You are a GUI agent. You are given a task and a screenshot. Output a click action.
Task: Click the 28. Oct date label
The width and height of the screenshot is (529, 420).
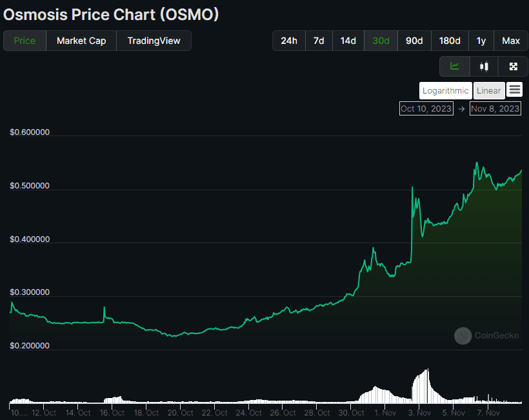317,413
